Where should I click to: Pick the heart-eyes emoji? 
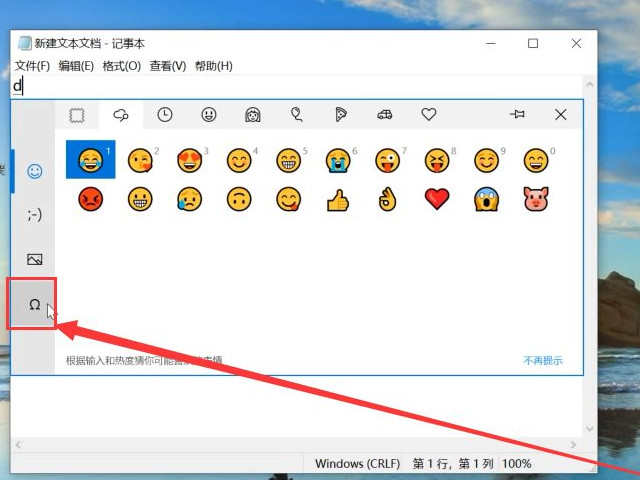point(190,160)
